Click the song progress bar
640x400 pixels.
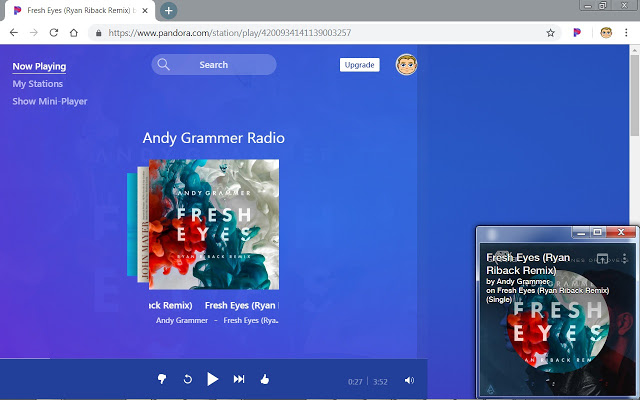click(x=213, y=359)
